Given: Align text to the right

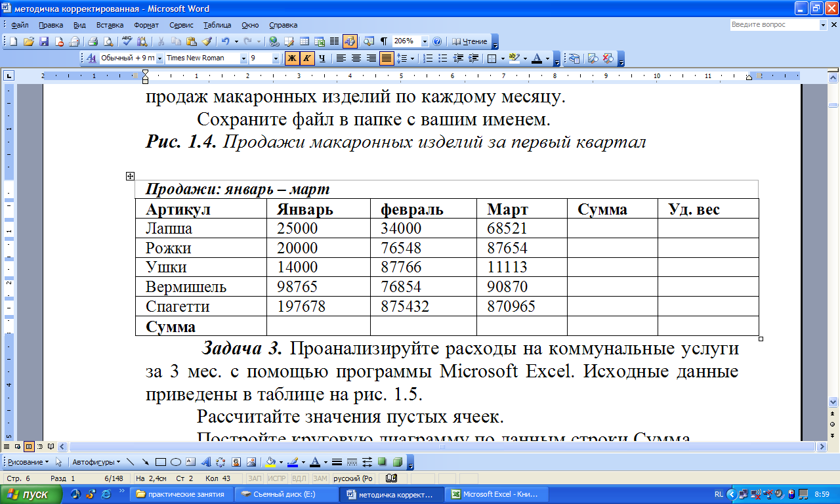Looking at the screenshot, I should pos(371,58).
